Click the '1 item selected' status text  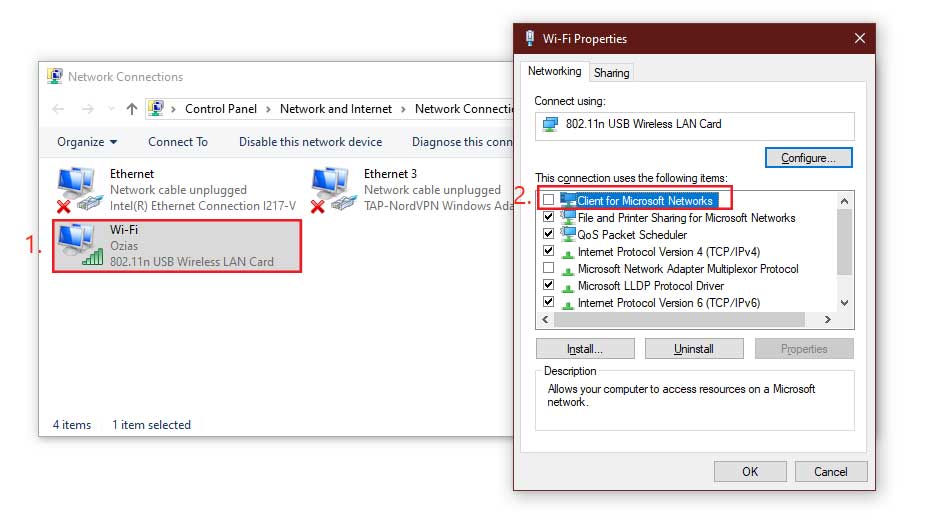click(152, 425)
